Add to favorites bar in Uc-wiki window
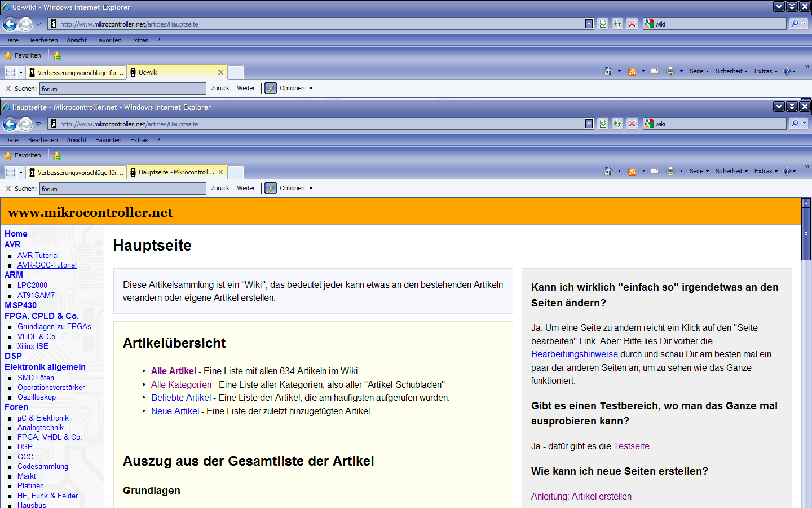The width and height of the screenshot is (812, 508). pos(57,55)
